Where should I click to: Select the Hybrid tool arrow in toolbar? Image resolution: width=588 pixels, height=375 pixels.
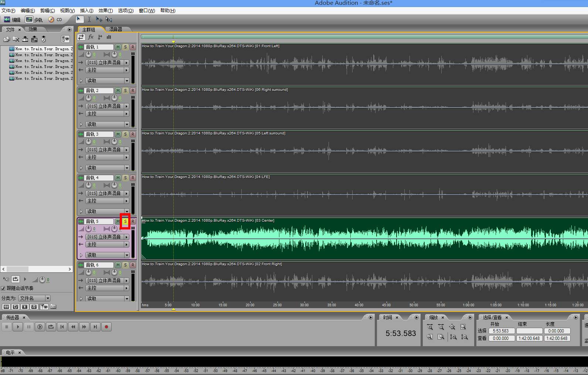80,19
